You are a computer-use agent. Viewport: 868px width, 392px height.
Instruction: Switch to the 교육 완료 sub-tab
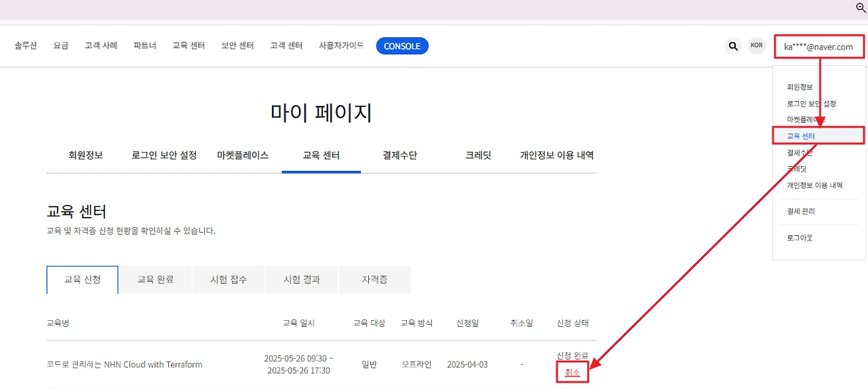(x=156, y=279)
